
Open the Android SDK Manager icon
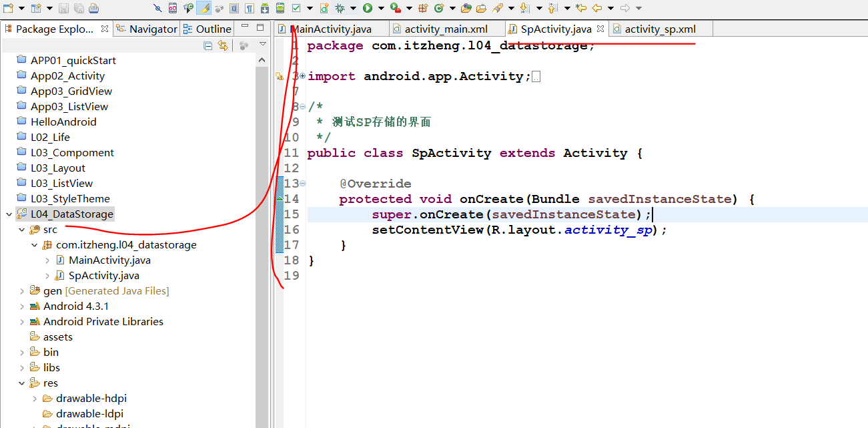pos(265,8)
